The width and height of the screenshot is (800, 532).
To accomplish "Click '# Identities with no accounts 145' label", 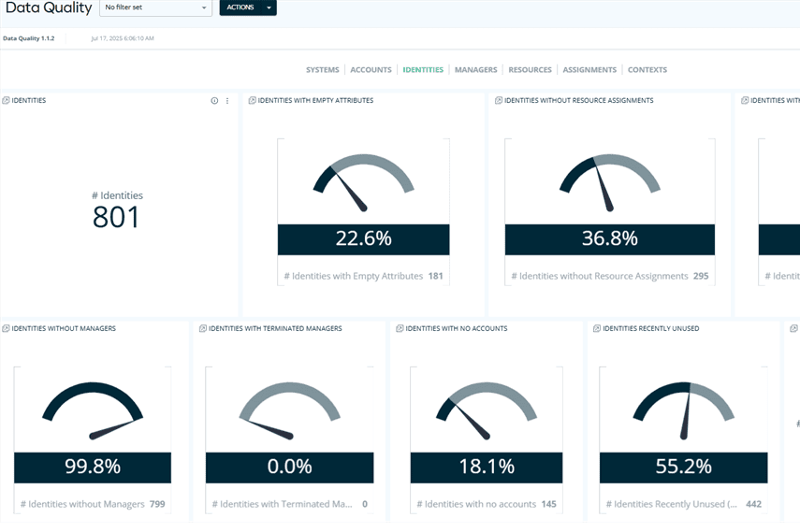I will (487, 504).
